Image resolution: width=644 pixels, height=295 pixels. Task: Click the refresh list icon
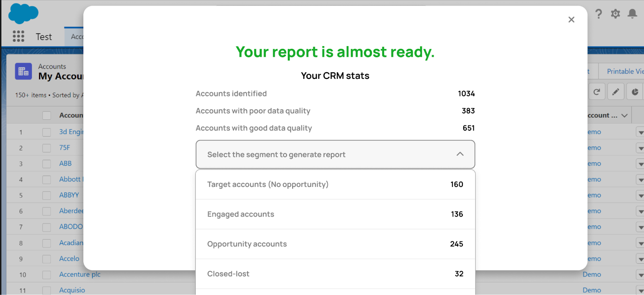point(597,92)
